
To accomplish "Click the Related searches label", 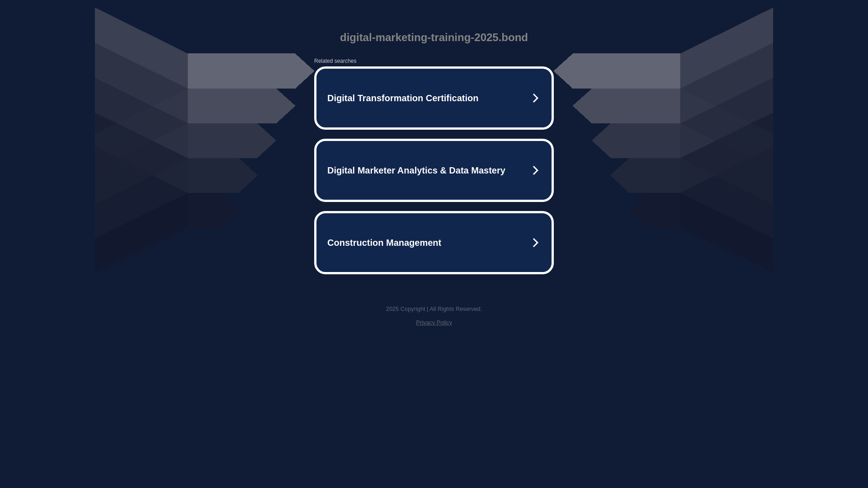I will pyautogui.click(x=335, y=61).
